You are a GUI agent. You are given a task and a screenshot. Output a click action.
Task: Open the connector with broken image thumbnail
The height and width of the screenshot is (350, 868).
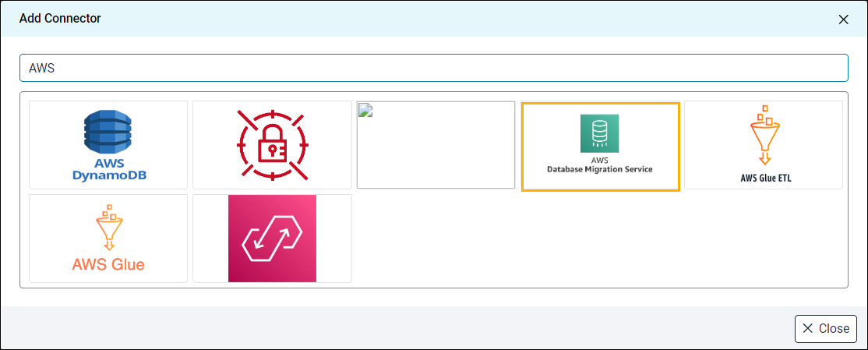pos(436,145)
